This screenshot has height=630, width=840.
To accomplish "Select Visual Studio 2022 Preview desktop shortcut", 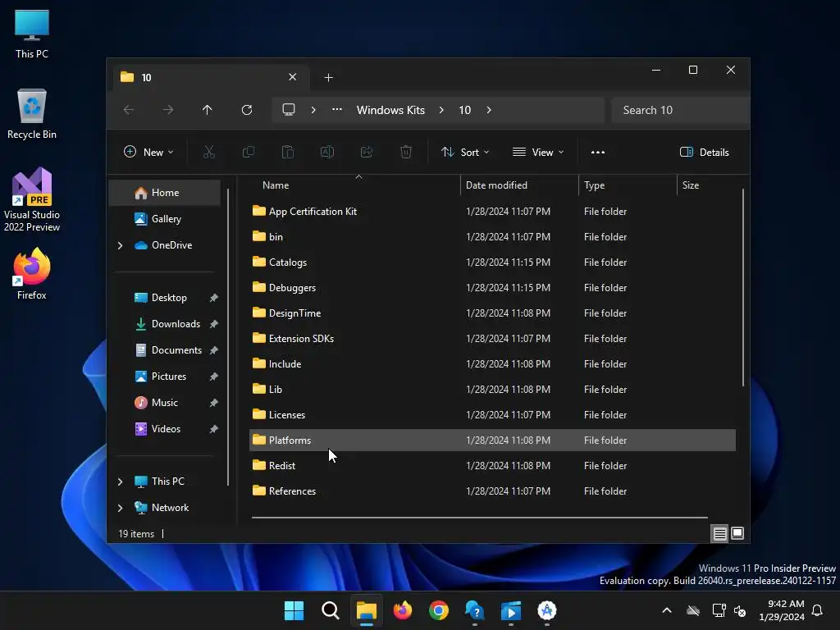I will pos(32,199).
